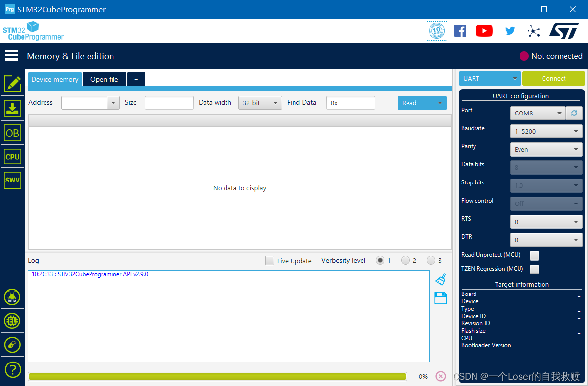Click the 'Target information' heading
The width and height of the screenshot is (588, 386).
[522, 284]
